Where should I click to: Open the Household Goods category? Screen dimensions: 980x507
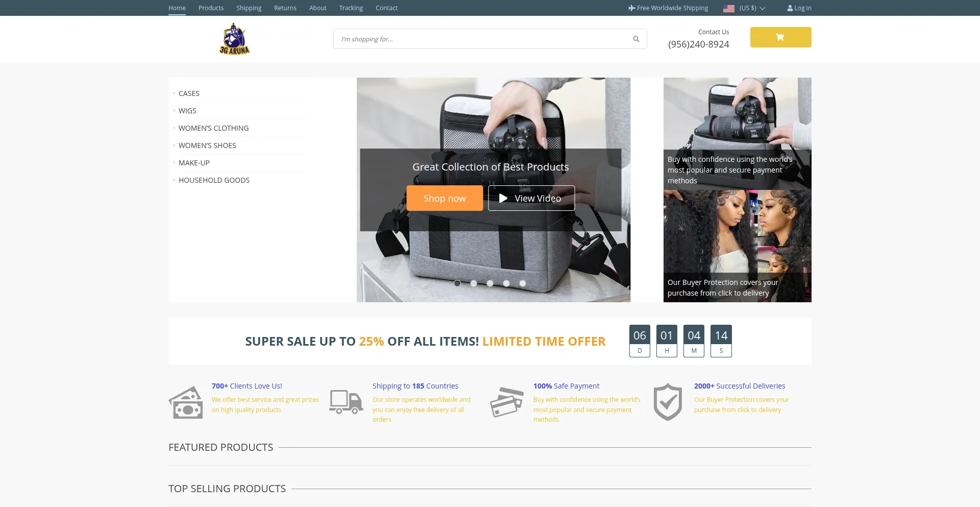(x=214, y=180)
